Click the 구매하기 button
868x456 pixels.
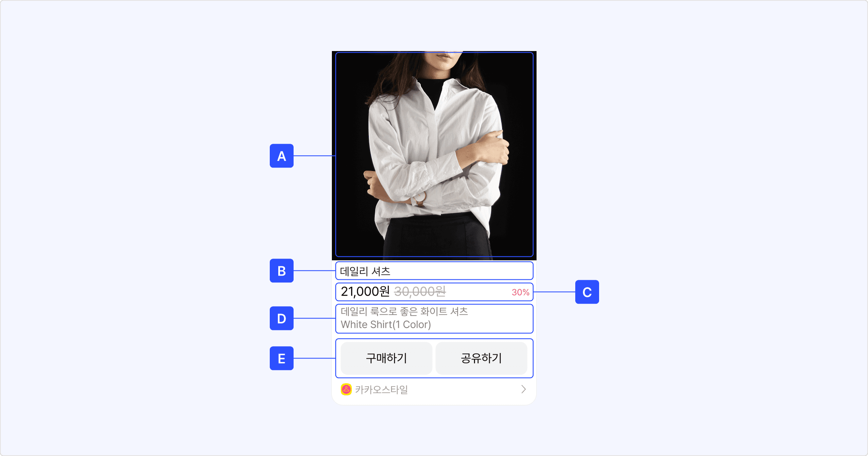pyautogui.click(x=386, y=358)
